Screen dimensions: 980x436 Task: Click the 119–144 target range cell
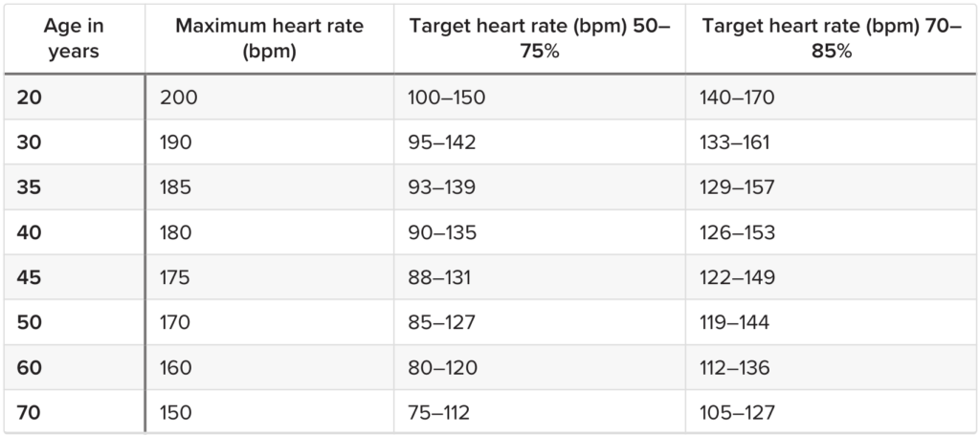point(736,323)
